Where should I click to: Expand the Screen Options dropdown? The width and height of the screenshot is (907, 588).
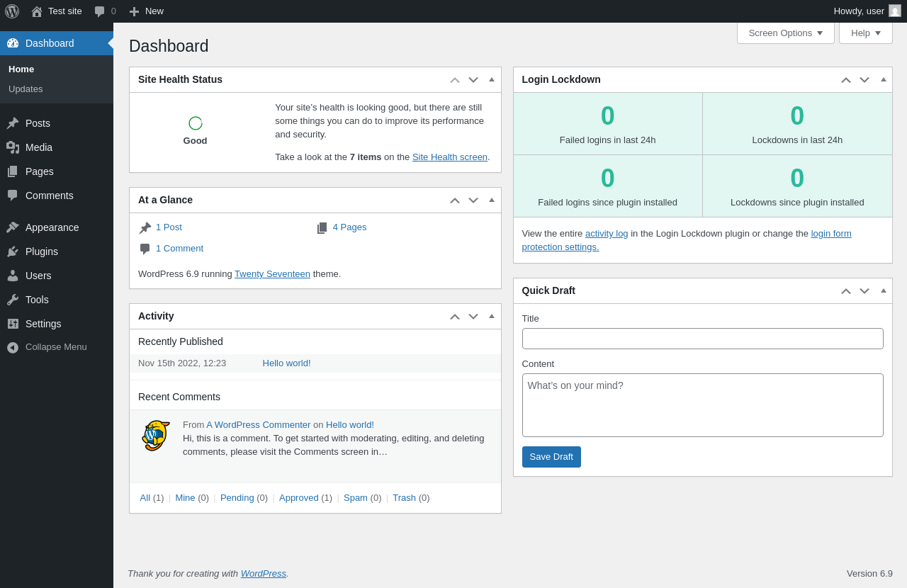pos(785,33)
